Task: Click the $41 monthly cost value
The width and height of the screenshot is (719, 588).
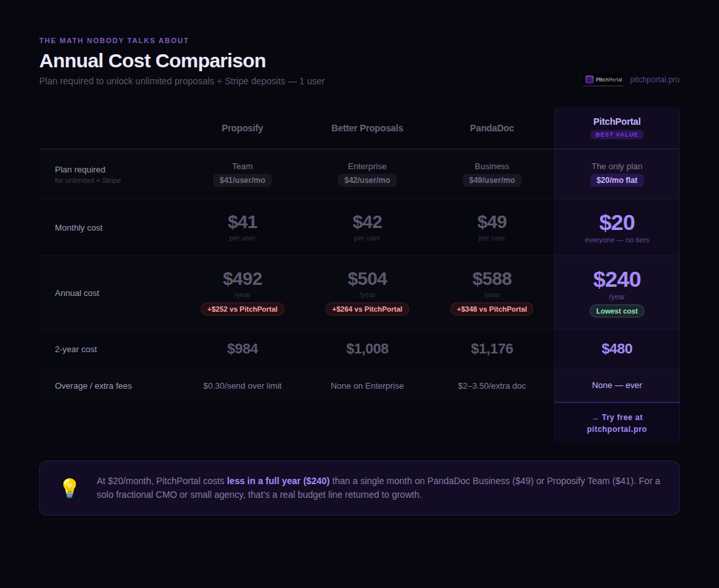Action: coord(242,222)
